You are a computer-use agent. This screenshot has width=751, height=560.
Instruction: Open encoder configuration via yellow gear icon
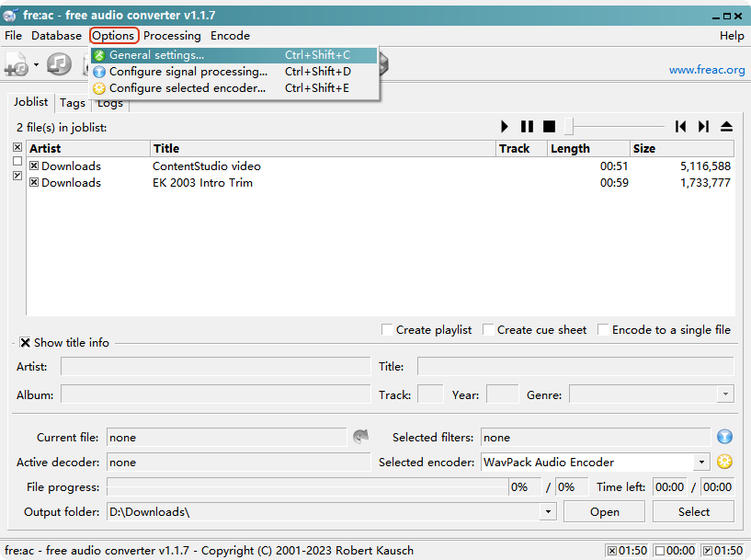coord(724,463)
